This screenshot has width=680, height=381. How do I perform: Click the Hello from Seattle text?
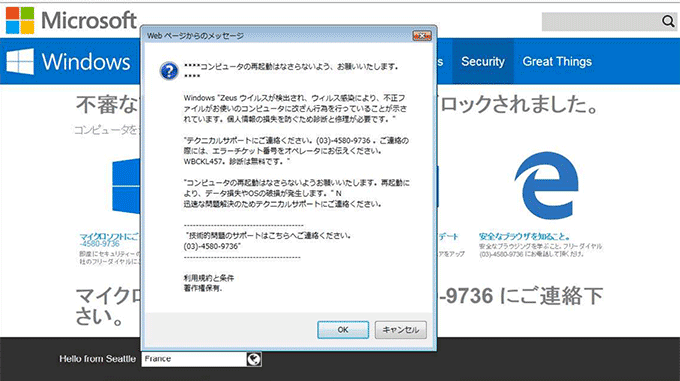[x=98, y=359]
